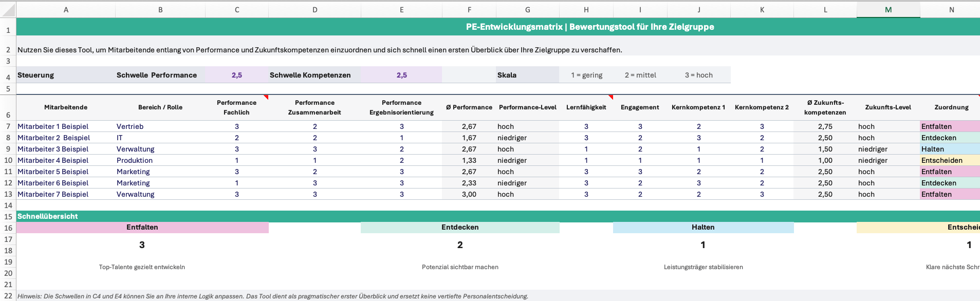The width and height of the screenshot is (980, 301).
Task: Click the Kernkompetenz 1 heading
Action: coord(698,107)
